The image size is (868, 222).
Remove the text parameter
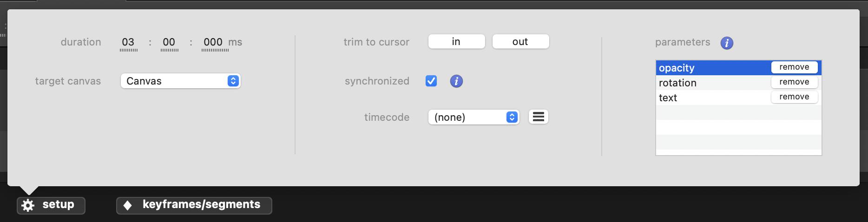point(794,97)
